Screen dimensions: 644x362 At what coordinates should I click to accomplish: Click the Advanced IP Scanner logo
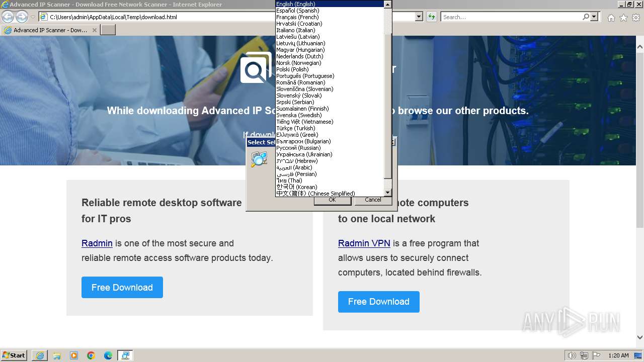click(256, 68)
